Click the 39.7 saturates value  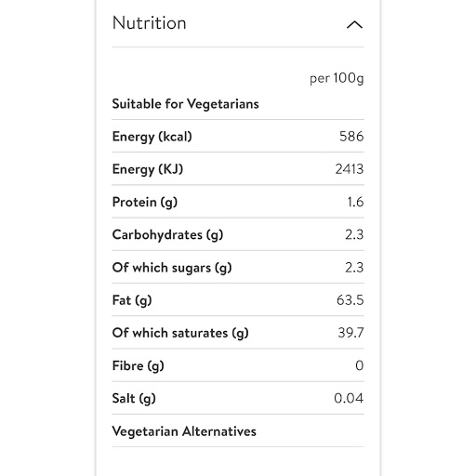(350, 333)
